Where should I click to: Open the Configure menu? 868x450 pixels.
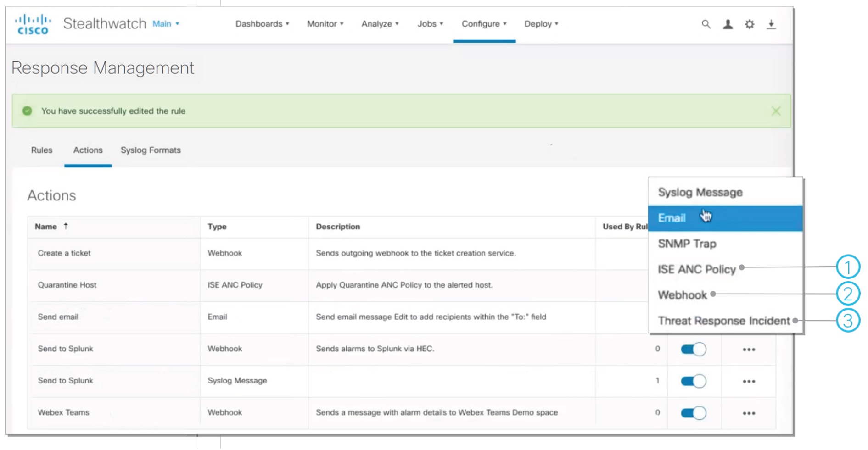tap(484, 24)
